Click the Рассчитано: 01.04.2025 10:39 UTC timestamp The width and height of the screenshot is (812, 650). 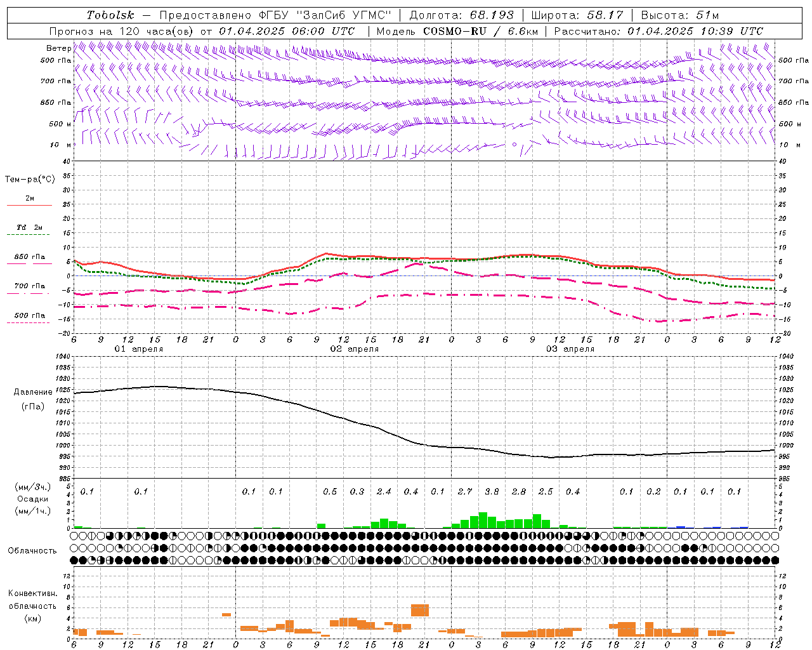(x=658, y=31)
